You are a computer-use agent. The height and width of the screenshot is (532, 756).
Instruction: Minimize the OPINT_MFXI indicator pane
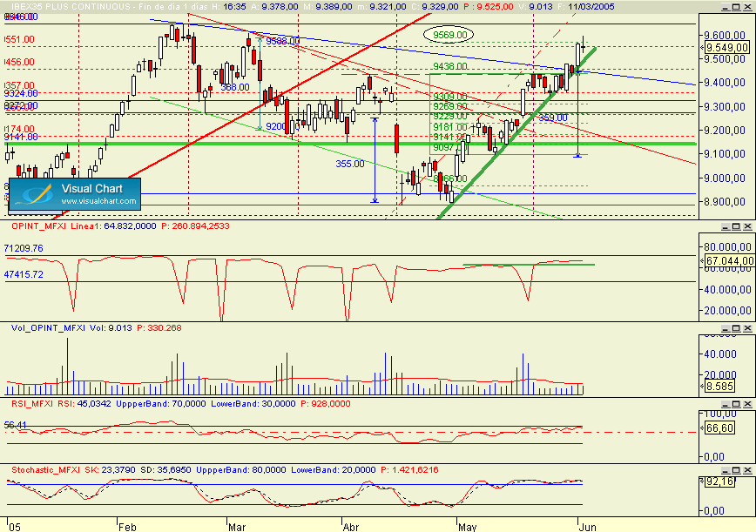[x=726, y=226]
